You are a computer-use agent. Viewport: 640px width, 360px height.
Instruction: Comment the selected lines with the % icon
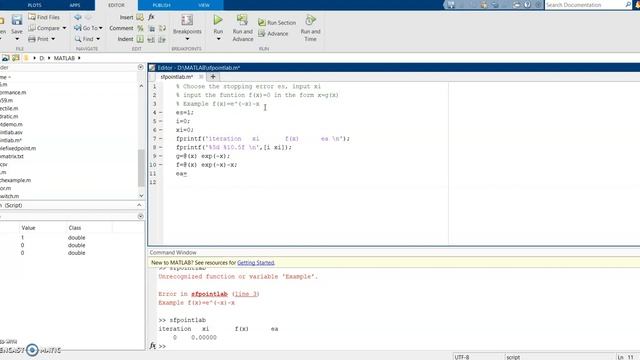coord(140,28)
